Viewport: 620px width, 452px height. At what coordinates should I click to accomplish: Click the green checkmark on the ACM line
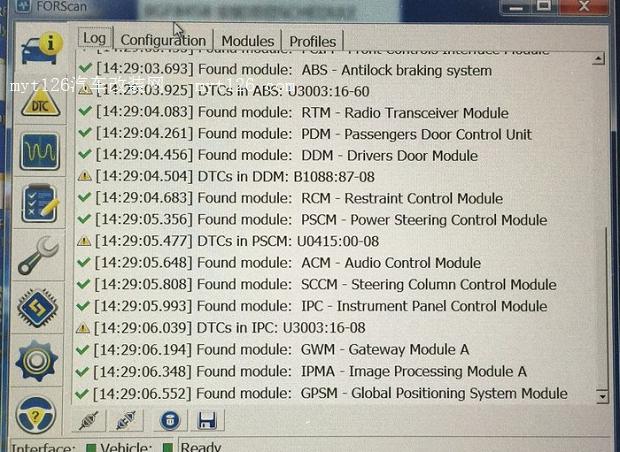point(83,262)
